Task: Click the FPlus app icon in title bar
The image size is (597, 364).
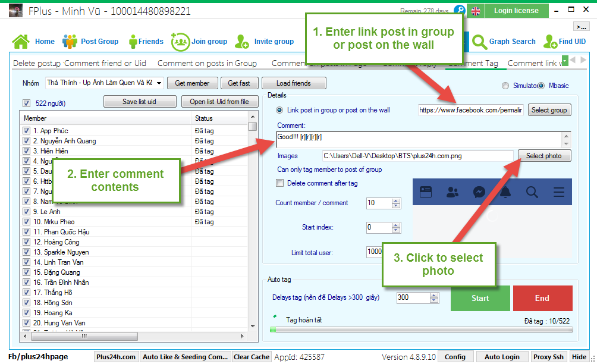Action: (15, 11)
